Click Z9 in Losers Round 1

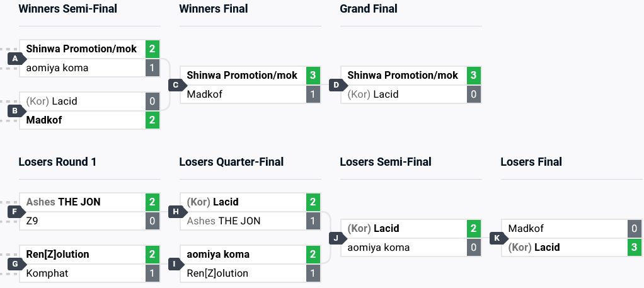coord(33,221)
